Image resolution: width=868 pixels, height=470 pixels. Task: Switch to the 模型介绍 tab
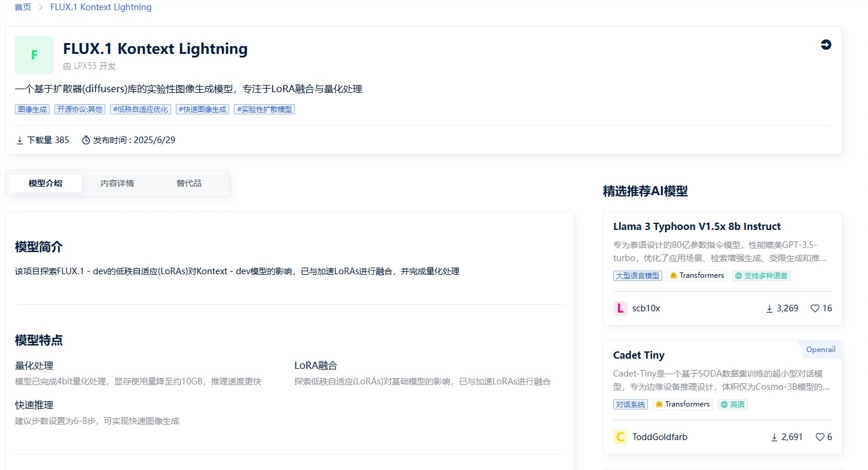click(x=45, y=183)
